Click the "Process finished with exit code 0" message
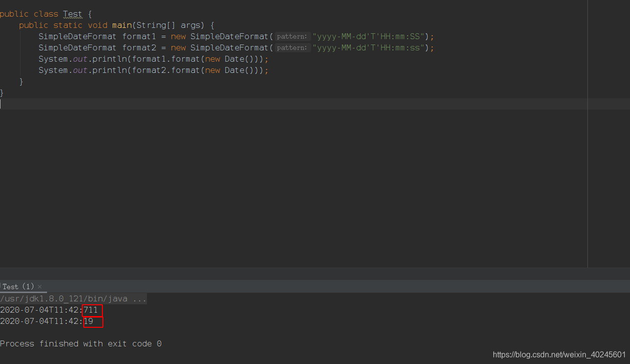Image resolution: width=630 pixels, height=364 pixels. point(81,344)
